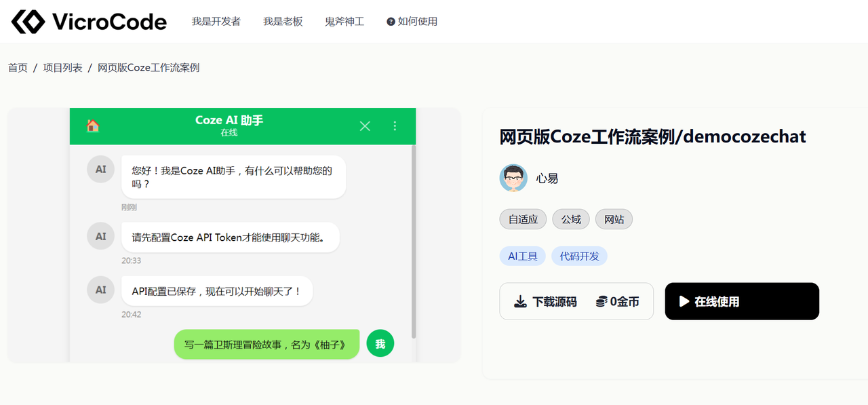
Task: Click the play icon on 在线使用
Action: (x=684, y=301)
